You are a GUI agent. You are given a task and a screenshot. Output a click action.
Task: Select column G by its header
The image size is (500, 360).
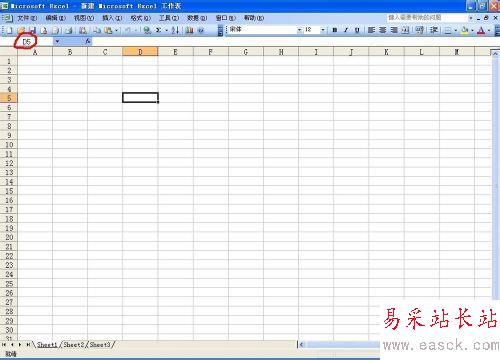tap(246, 52)
